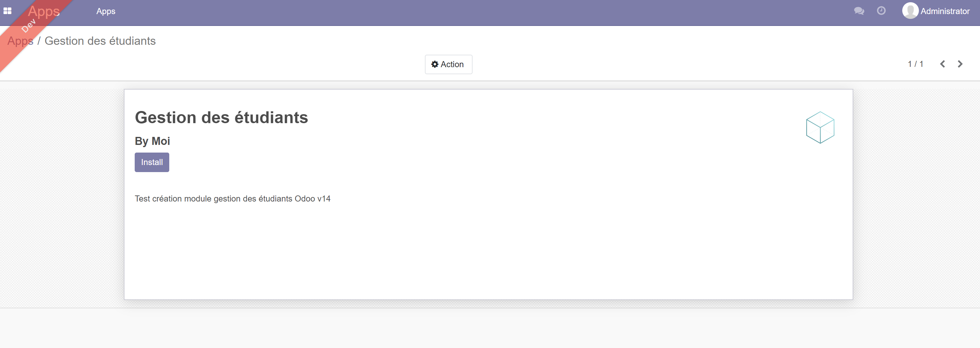
Task: Click the module cube icon image
Action: [x=820, y=127]
